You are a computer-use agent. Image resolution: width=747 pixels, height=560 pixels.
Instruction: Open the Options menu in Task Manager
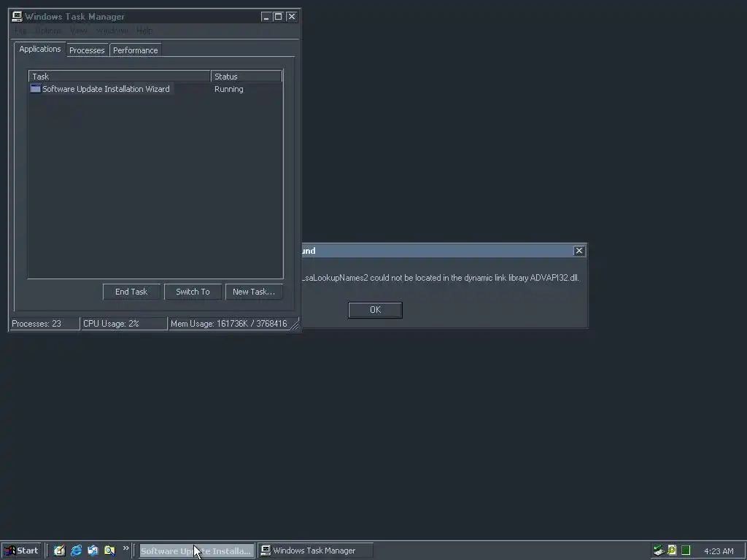[x=48, y=31]
